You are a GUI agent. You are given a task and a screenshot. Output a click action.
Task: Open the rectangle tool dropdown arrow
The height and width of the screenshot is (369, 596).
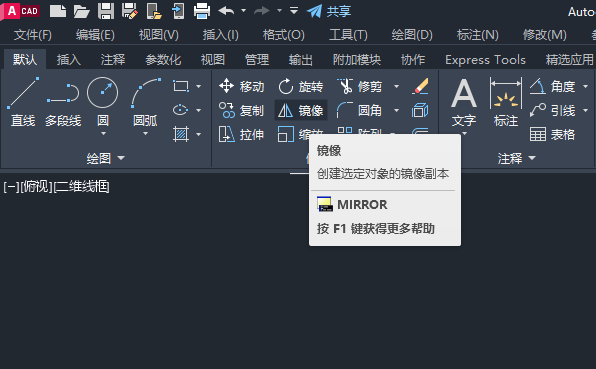[x=198, y=87]
